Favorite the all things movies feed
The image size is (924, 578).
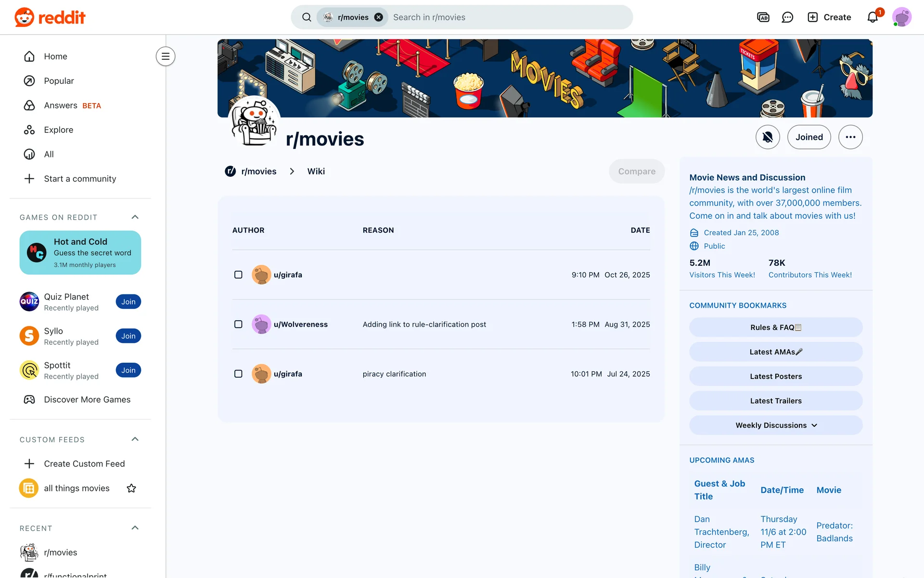131,488
